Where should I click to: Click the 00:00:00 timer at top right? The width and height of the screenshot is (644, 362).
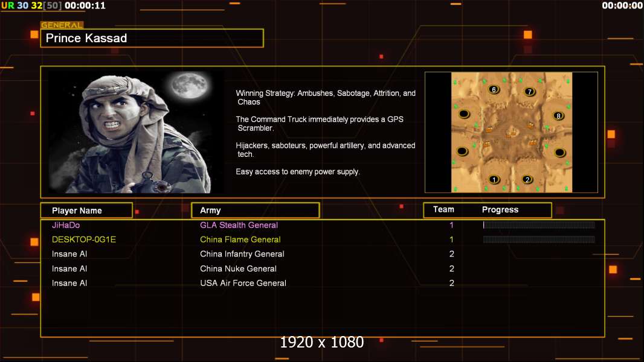point(622,5)
